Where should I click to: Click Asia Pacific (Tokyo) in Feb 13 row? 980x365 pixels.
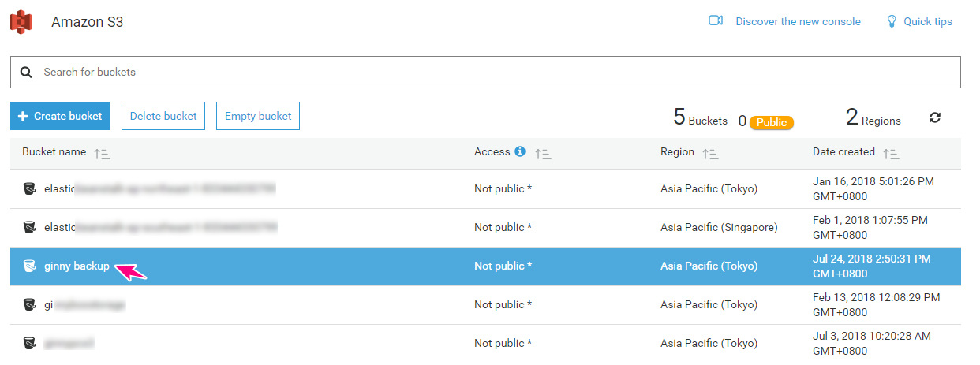[709, 304]
